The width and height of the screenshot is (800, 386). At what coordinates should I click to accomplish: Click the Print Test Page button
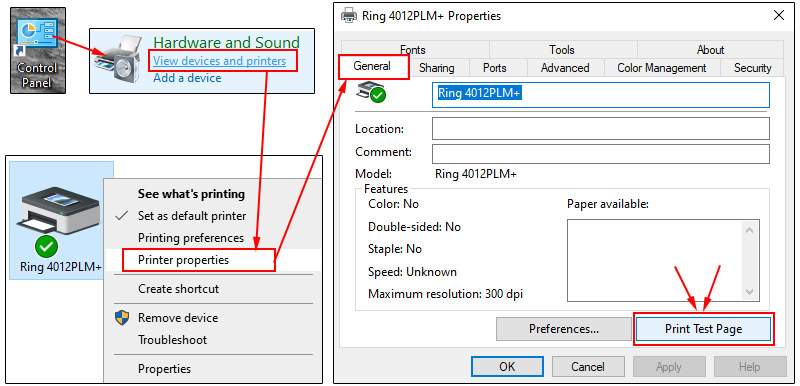pos(703,329)
